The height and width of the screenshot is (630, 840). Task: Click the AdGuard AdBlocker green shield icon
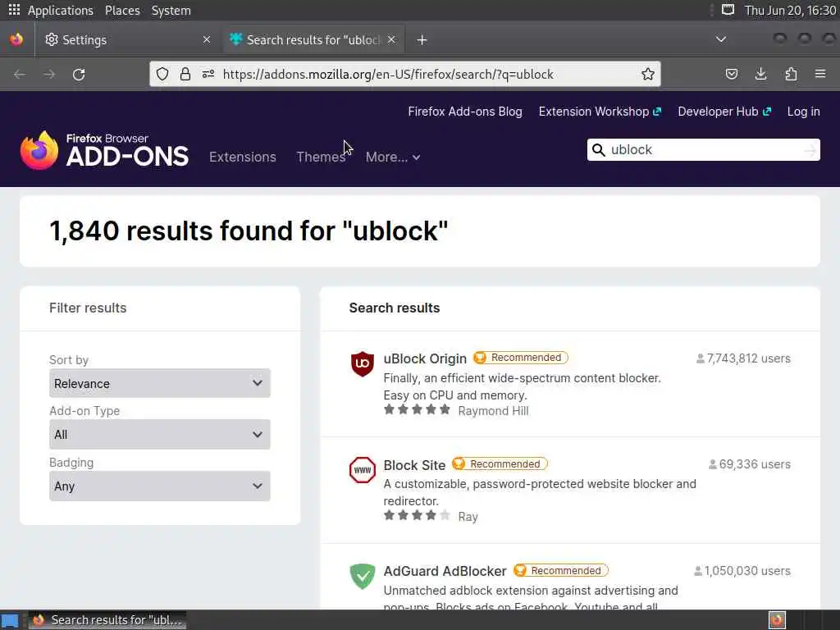363,576
